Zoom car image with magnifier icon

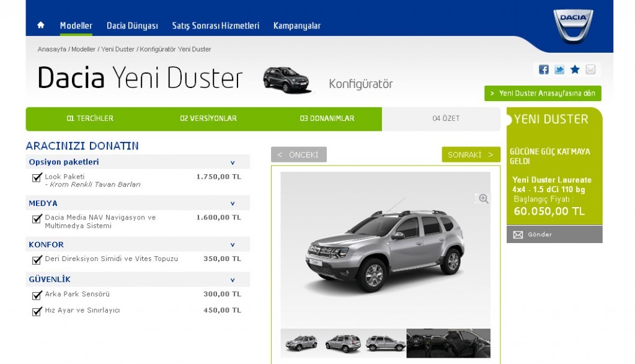pos(483,198)
